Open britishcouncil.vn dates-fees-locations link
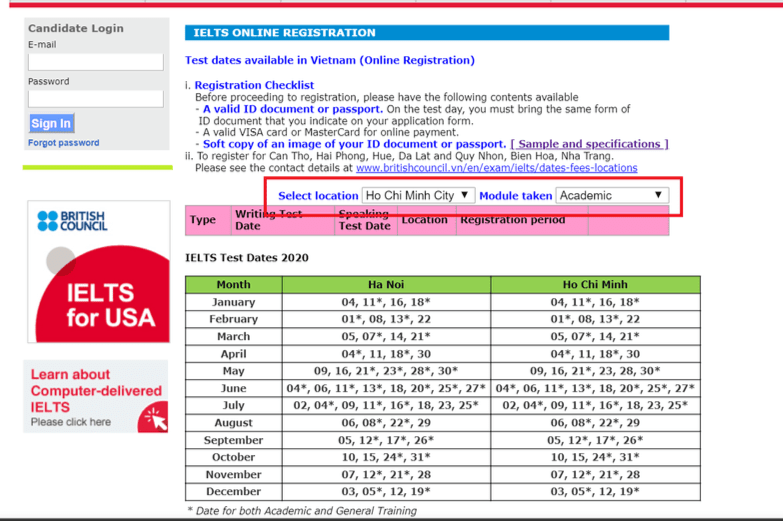 (496, 168)
